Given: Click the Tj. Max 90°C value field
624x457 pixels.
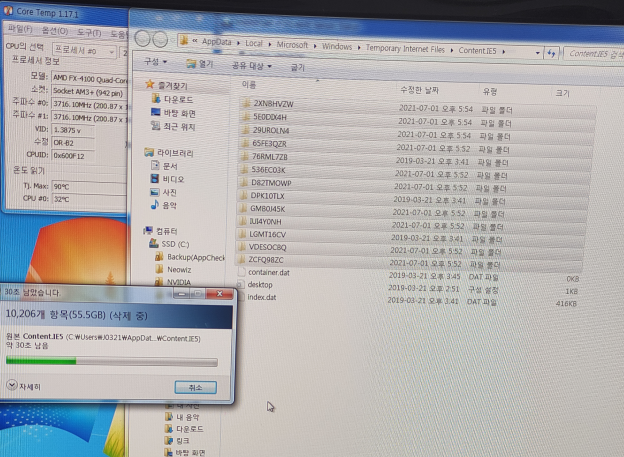Looking at the screenshot, I should [x=90, y=187].
